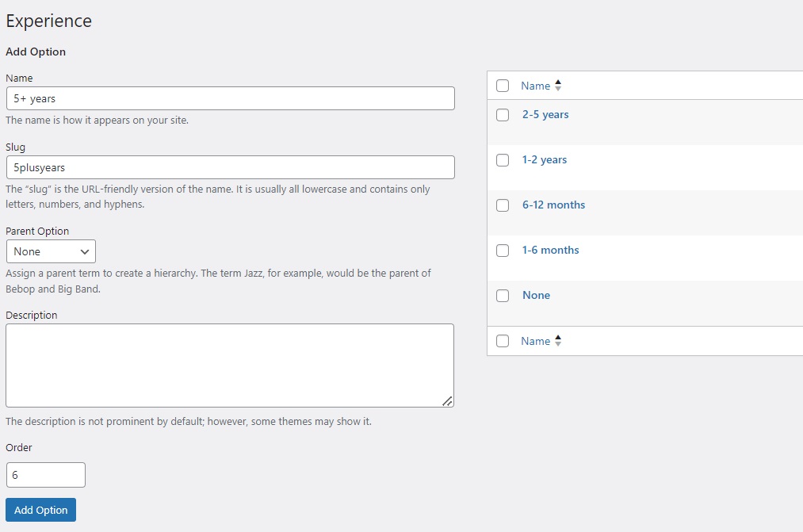Open the None option

pos(536,295)
